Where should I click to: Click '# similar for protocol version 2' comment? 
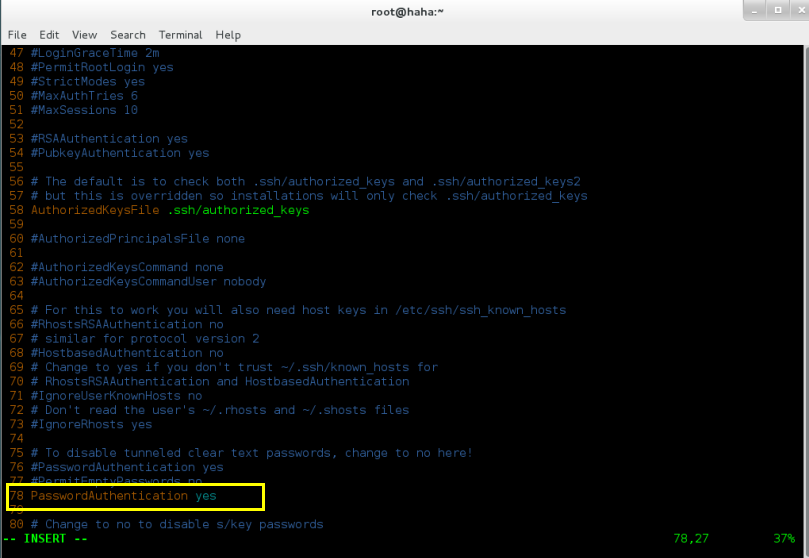(145, 339)
